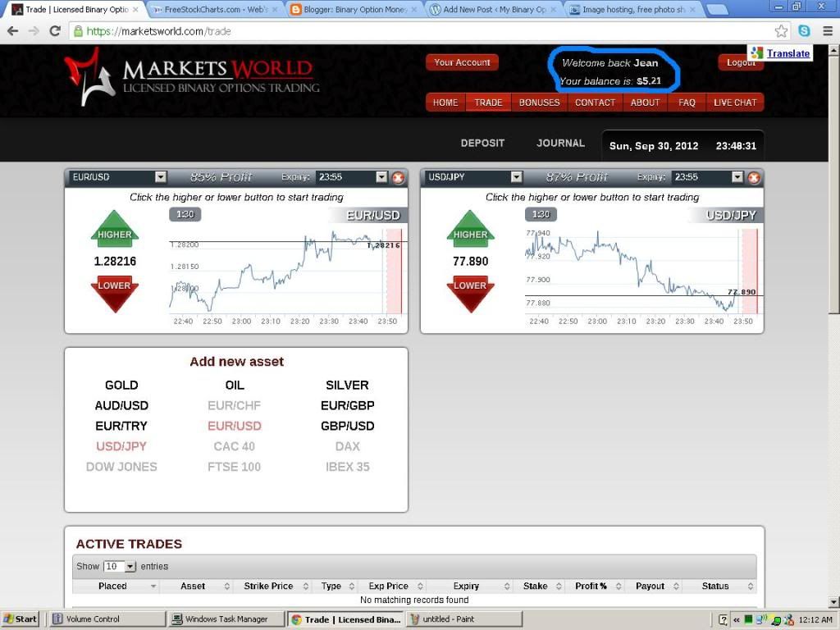Close the USD/JPY trading panel
Viewport: 840px width, 630px height.
(x=754, y=177)
